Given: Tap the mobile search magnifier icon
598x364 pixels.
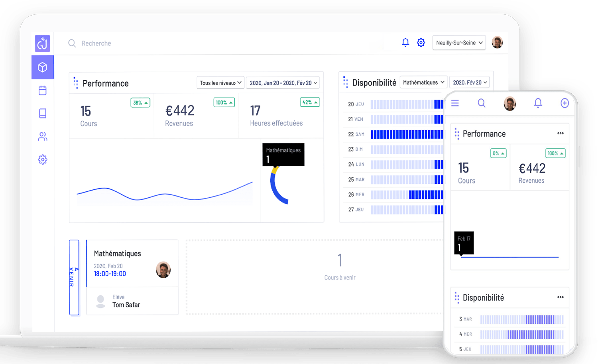Looking at the screenshot, I should (482, 103).
